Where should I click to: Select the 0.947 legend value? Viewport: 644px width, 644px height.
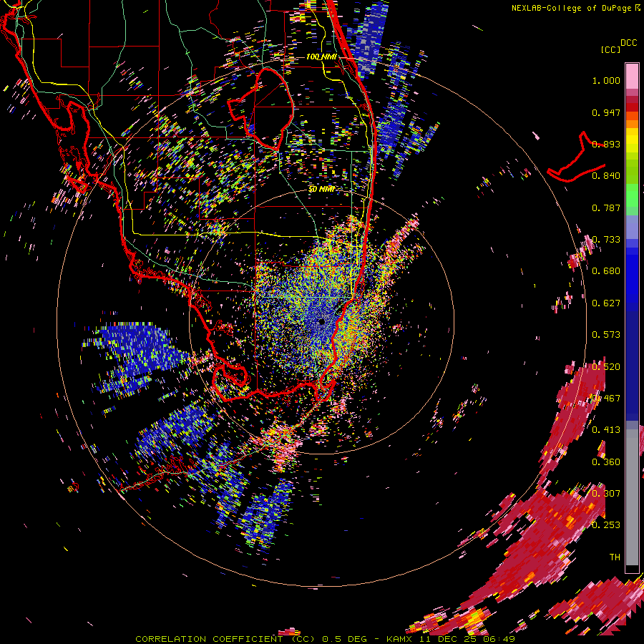point(606,112)
